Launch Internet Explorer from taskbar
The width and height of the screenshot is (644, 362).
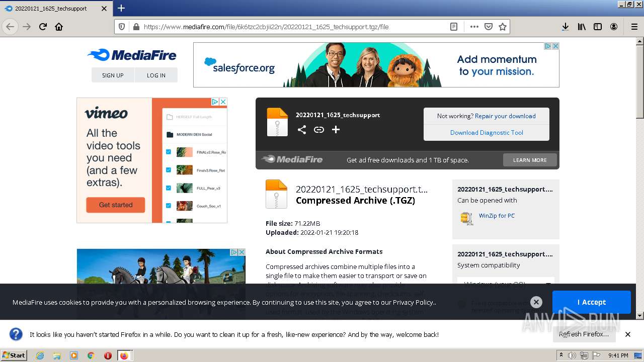pos(40,355)
